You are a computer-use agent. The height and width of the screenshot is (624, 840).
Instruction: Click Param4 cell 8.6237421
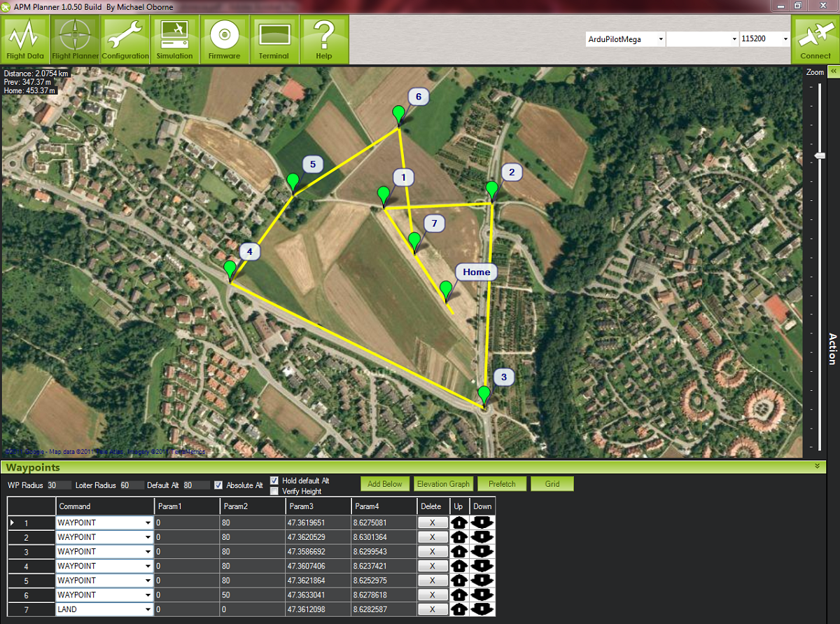click(384, 566)
